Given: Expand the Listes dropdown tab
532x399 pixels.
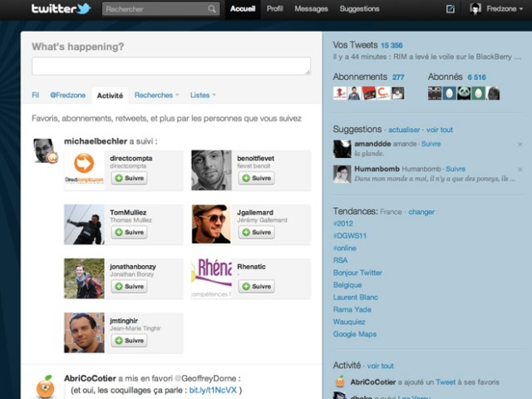Looking at the screenshot, I should [203, 95].
